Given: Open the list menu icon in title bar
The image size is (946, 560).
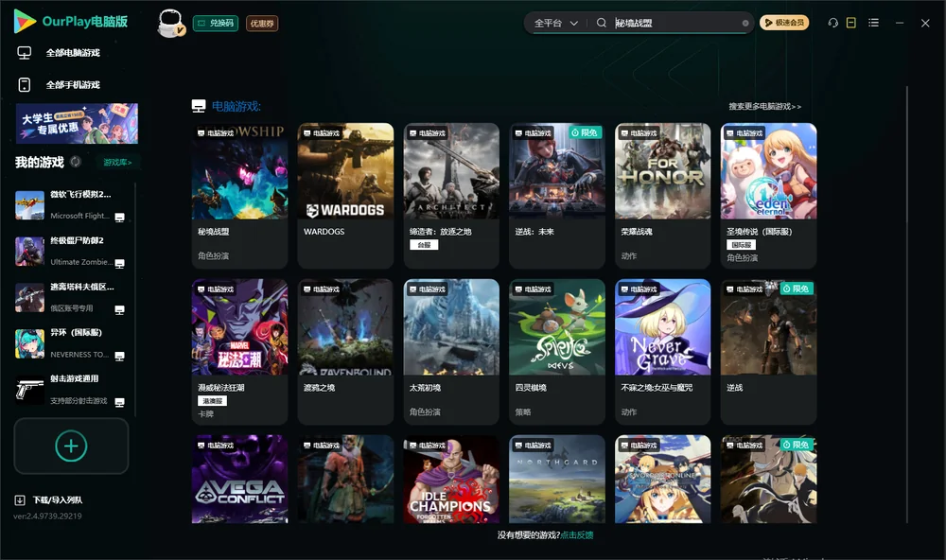Looking at the screenshot, I should (x=873, y=23).
